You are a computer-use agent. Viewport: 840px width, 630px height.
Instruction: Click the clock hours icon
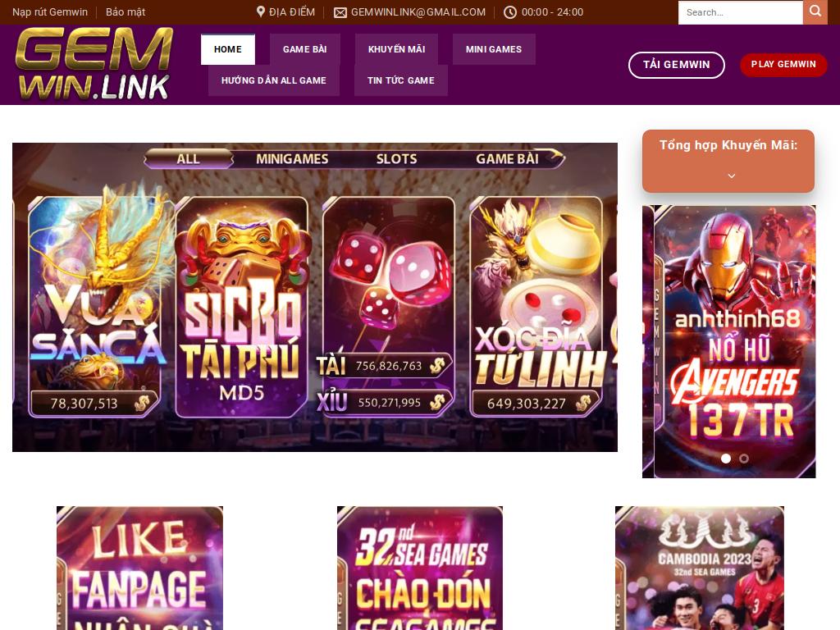pos(510,12)
